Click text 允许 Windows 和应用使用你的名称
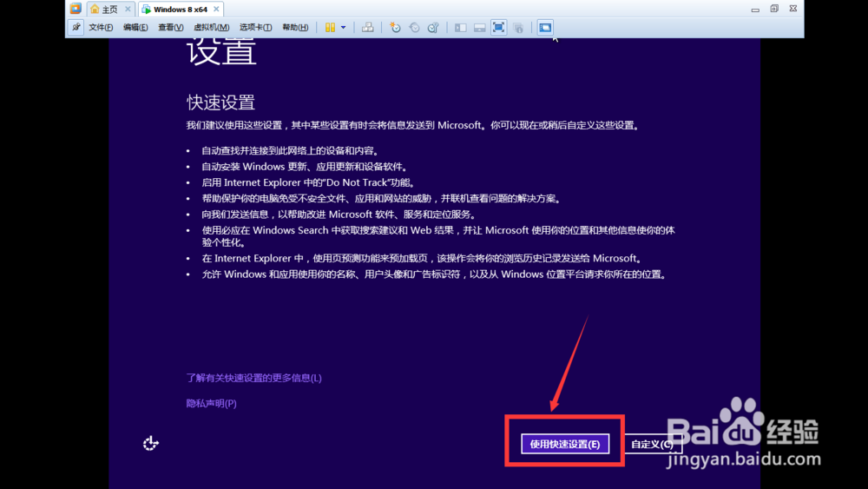 pos(435,274)
